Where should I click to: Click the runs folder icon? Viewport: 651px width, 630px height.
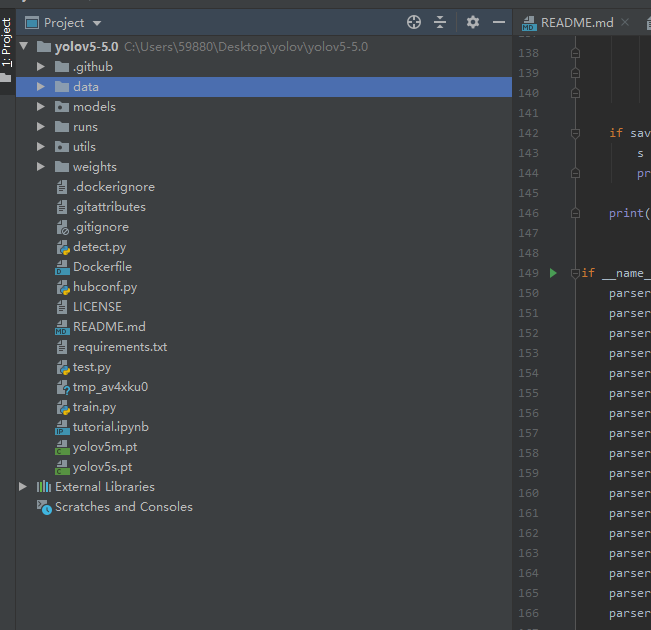tap(62, 127)
